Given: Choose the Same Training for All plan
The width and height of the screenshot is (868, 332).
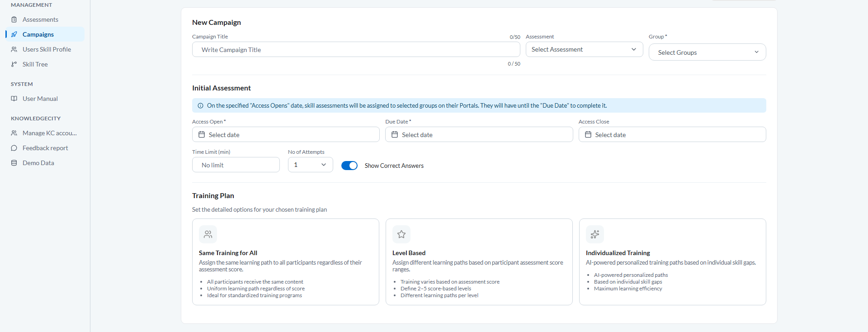Looking at the screenshot, I should tap(286, 262).
